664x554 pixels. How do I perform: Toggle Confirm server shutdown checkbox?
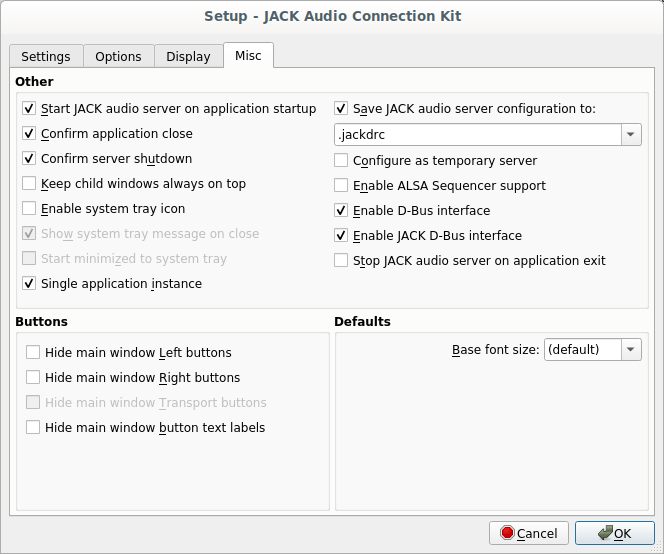[29, 159]
